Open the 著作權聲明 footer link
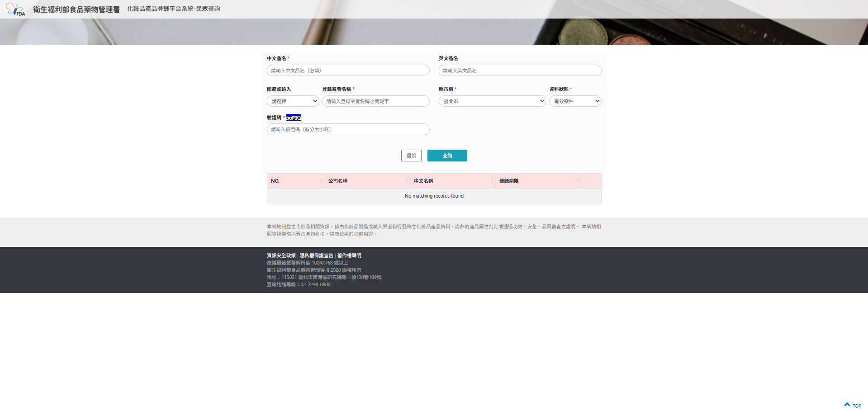This screenshot has width=868, height=411. coord(349,255)
